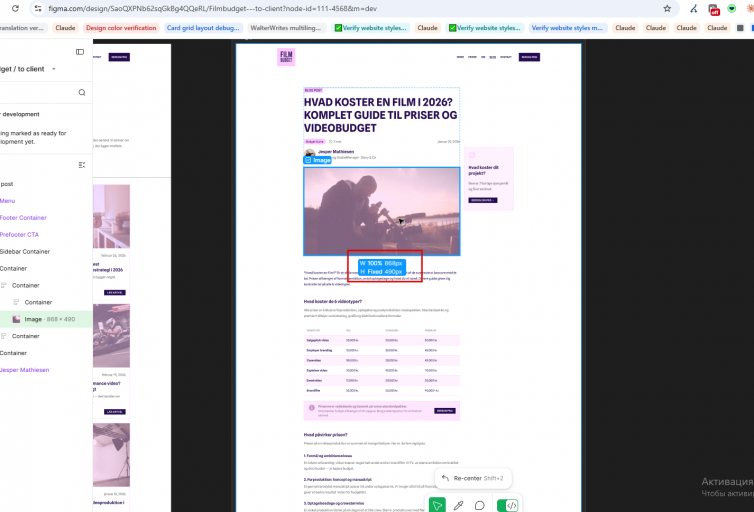754x512 pixels.
Task: Select the eyedropper inspect tool in bottom toolbar
Action: (x=458, y=505)
